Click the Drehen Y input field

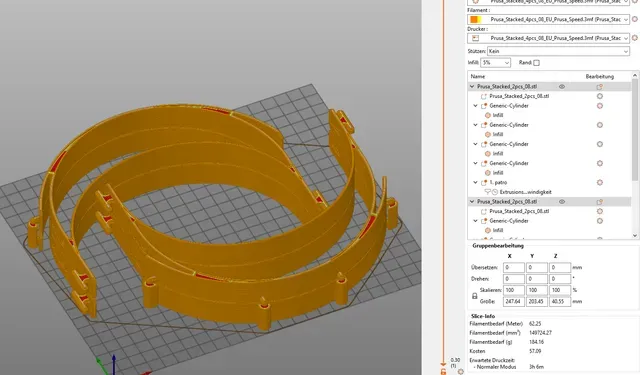(x=537, y=279)
